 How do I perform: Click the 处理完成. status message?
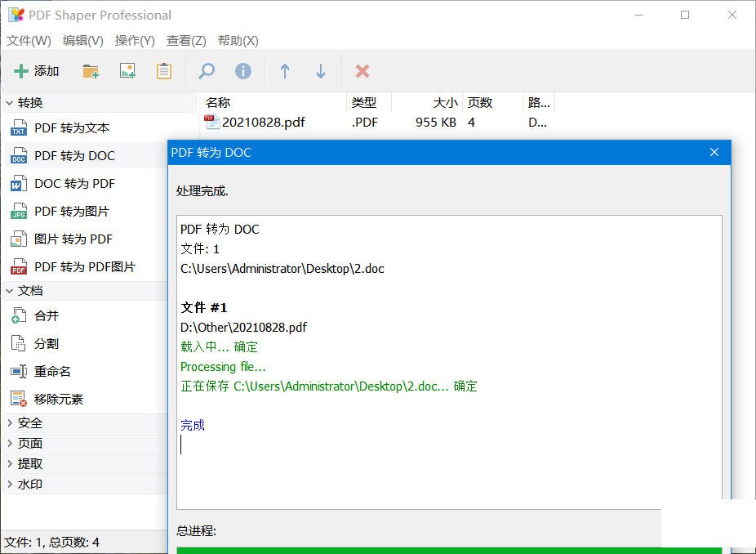tap(202, 191)
